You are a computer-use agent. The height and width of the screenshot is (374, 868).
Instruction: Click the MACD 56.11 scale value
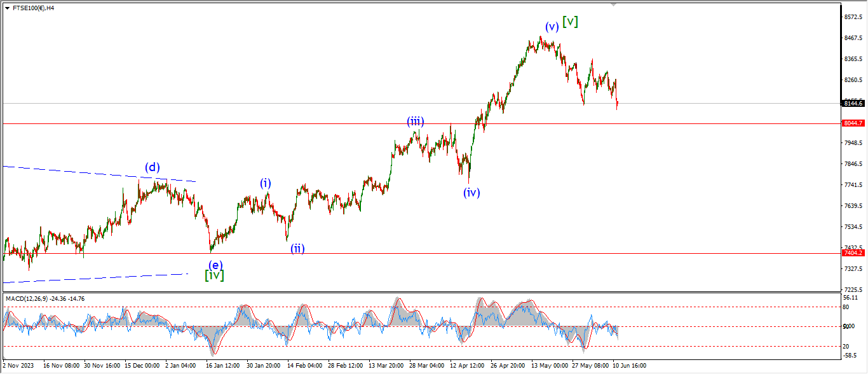point(851,298)
